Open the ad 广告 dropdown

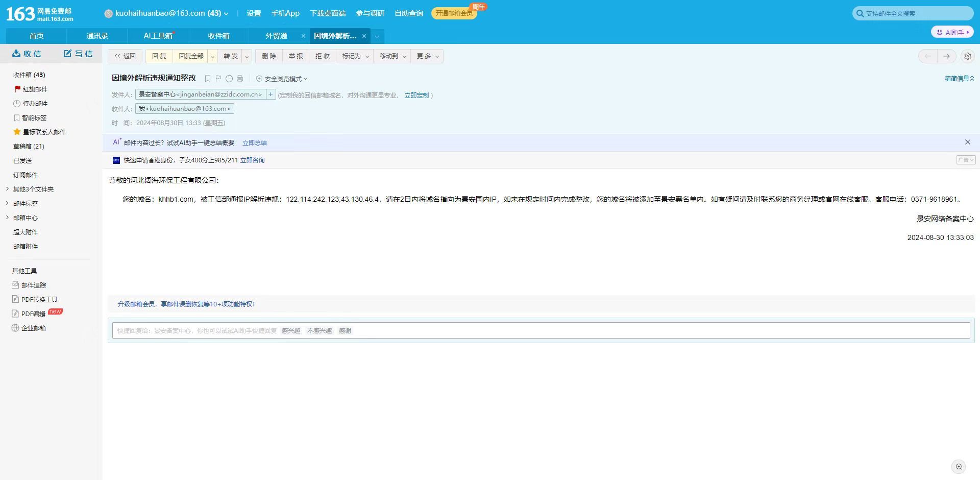click(966, 160)
